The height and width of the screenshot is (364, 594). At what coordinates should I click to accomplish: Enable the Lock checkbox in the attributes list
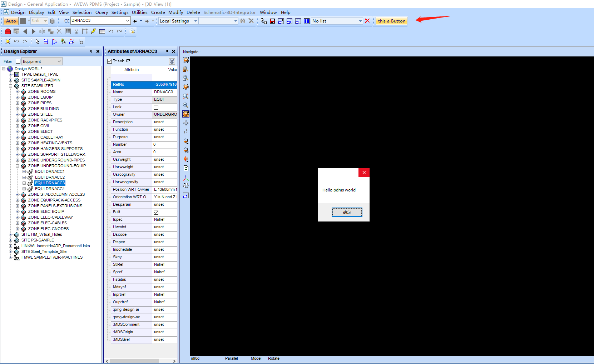tap(156, 107)
